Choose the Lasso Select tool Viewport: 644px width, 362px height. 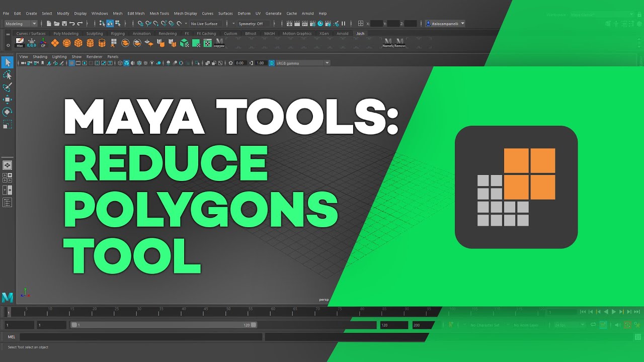[x=8, y=75]
